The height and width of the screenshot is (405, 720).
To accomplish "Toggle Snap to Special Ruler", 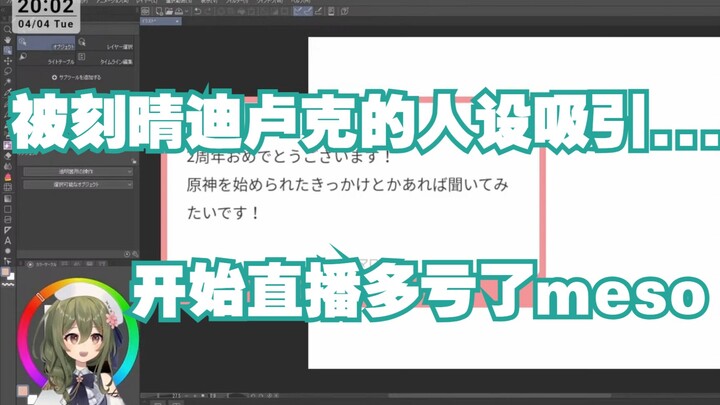I will 308,11.
